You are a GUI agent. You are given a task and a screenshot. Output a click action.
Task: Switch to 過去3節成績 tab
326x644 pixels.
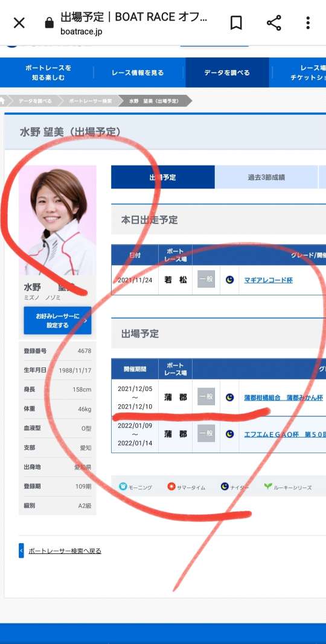pos(266,178)
